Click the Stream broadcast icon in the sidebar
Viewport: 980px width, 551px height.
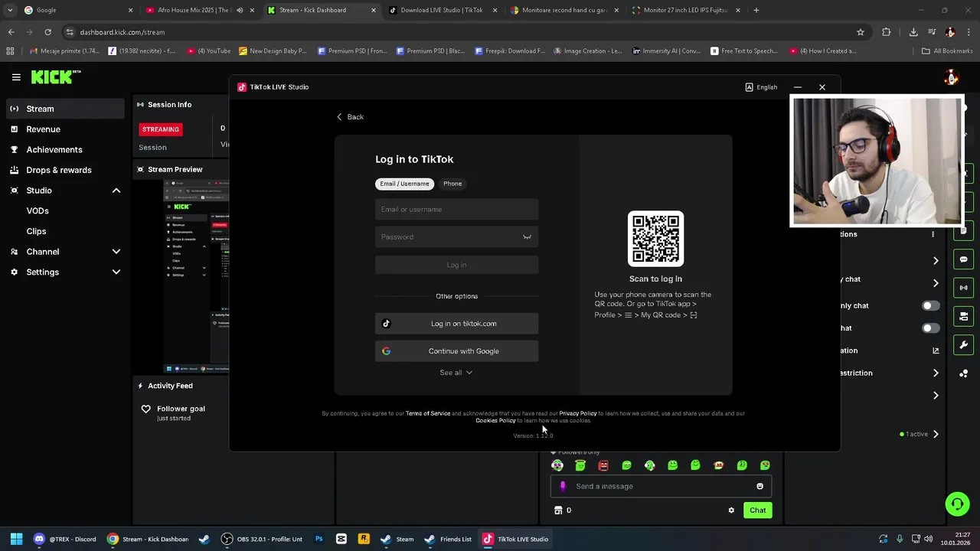(14, 109)
